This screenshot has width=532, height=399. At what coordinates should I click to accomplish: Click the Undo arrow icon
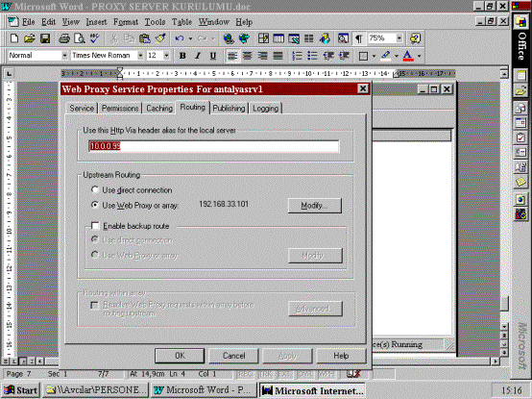pyautogui.click(x=180, y=38)
